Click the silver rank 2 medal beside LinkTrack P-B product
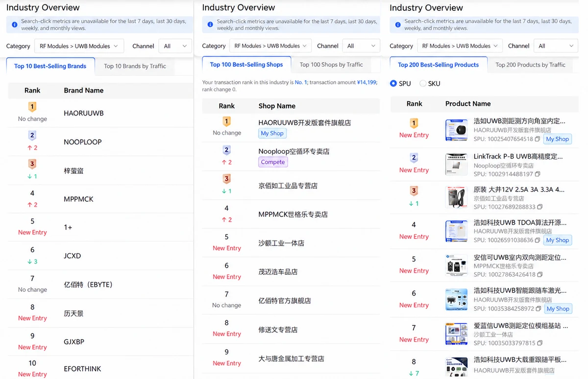The width and height of the screenshot is (588, 379). (414, 158)
